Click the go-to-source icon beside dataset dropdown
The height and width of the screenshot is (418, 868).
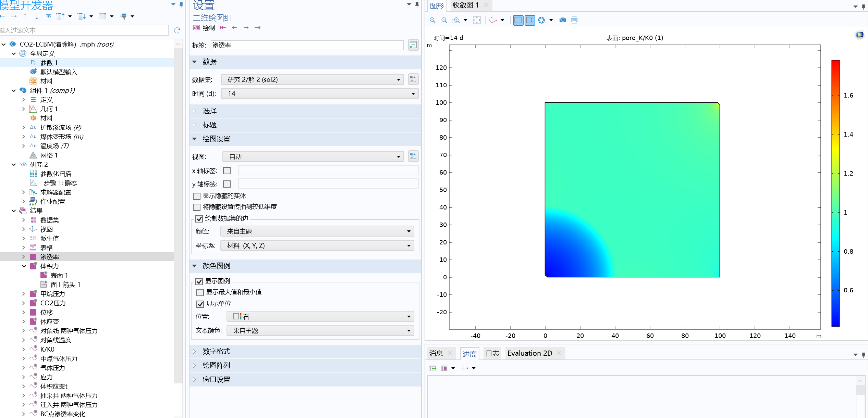pyautogui.click(x=413, y=79)
